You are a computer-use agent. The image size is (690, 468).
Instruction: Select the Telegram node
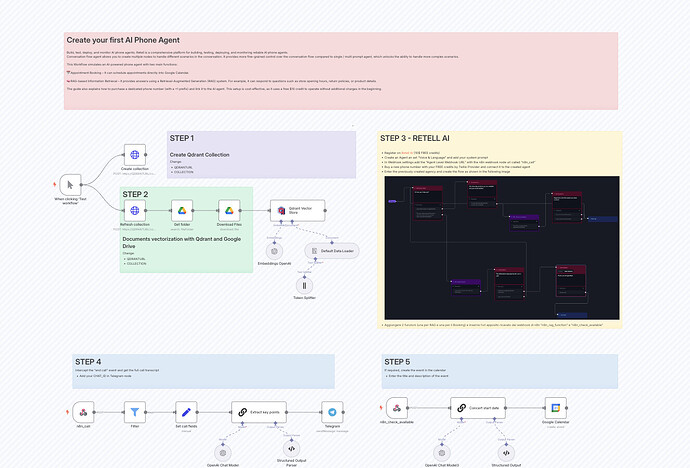pyautogui.click(x=332, y=412)
